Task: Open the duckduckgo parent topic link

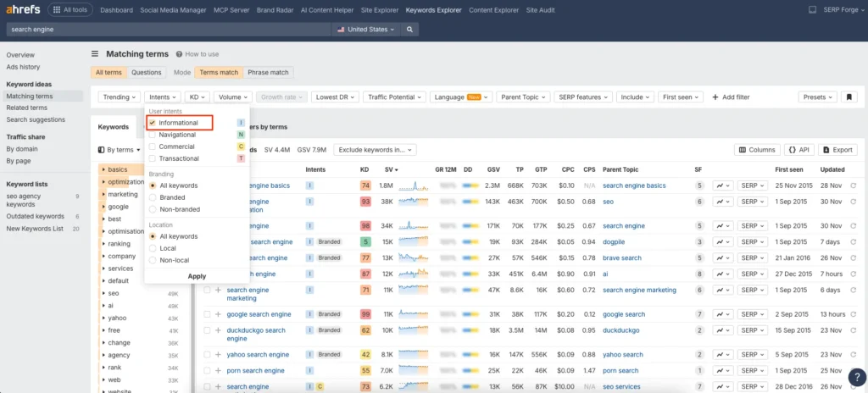Action: pyautogui.click(x=620, y=330)
